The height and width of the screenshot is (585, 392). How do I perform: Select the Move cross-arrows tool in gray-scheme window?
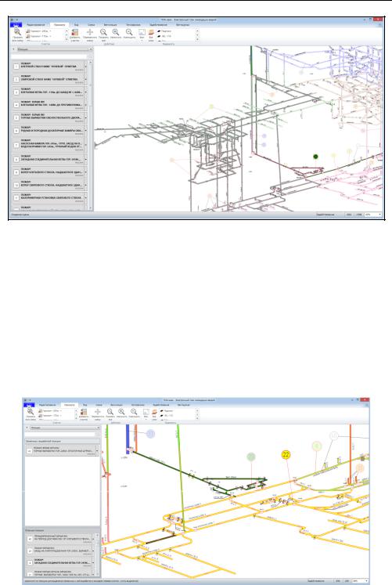90,32
